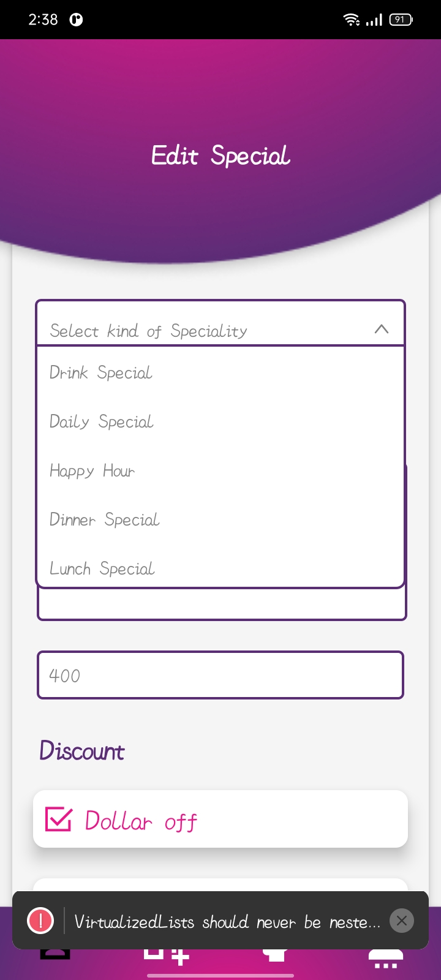
Task: Choose the Lunch Special option
Action: [102, 568]
